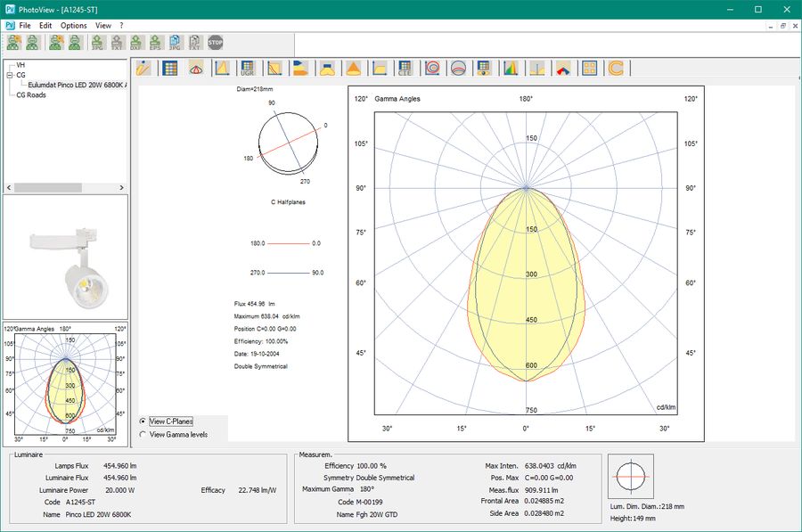Screen dimensions: 802x532
Task: Open the pencil edit data tool
Action: [143, 68]
